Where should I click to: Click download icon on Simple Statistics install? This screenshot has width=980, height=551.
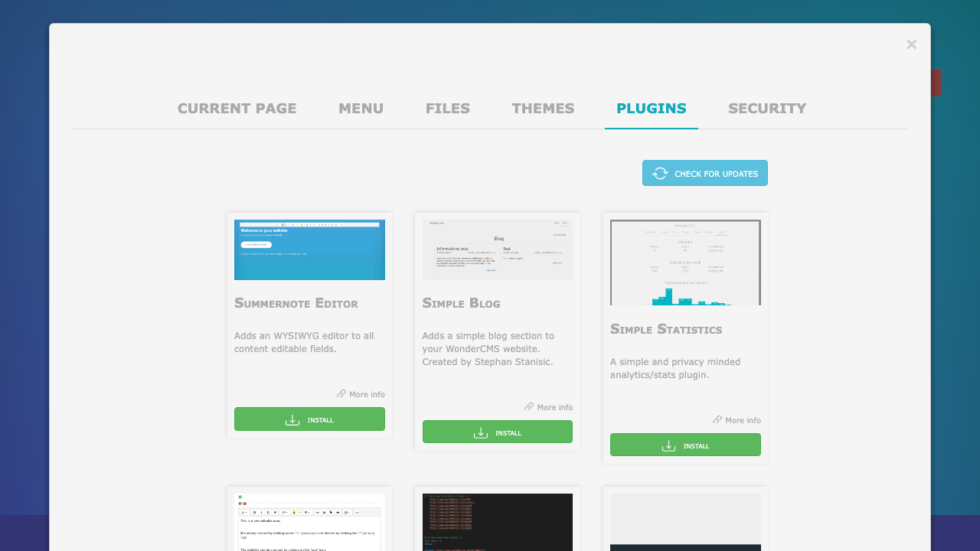point(668,445)
